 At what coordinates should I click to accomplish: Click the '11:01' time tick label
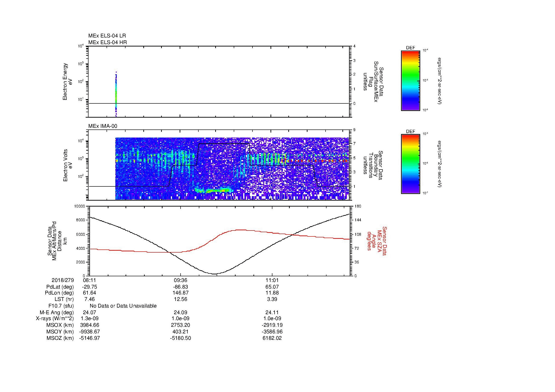click(272, 280)
